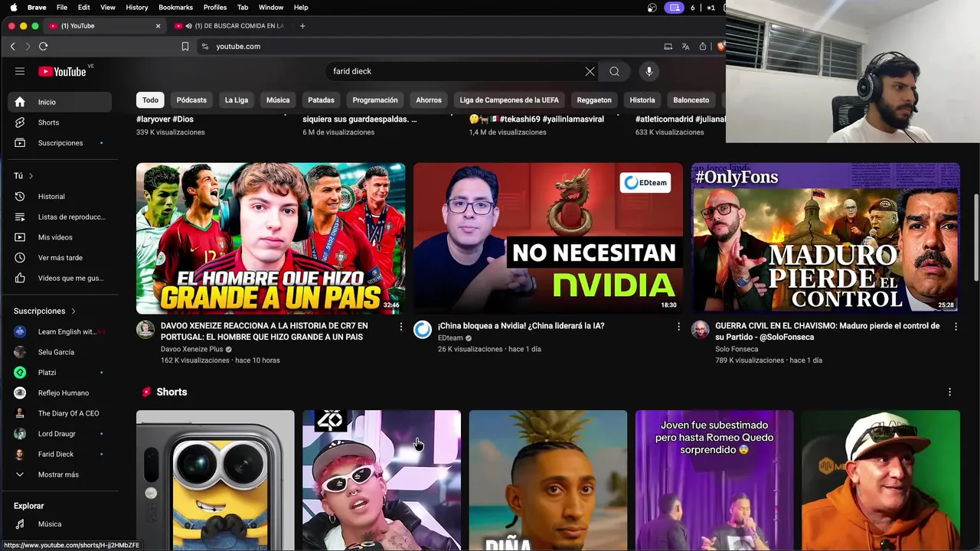
Task: Select Liga de Campeones de la UEFA chip
Action: pyautogui.click(x=509, y=100)
